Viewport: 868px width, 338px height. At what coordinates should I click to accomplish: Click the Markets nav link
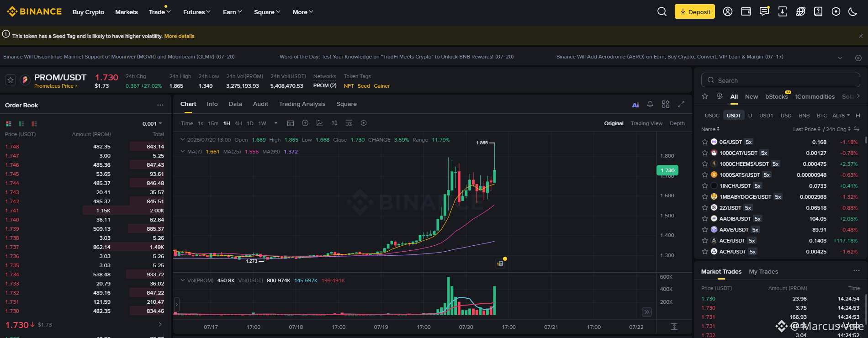pyautogui.click(x=127, y=12)
